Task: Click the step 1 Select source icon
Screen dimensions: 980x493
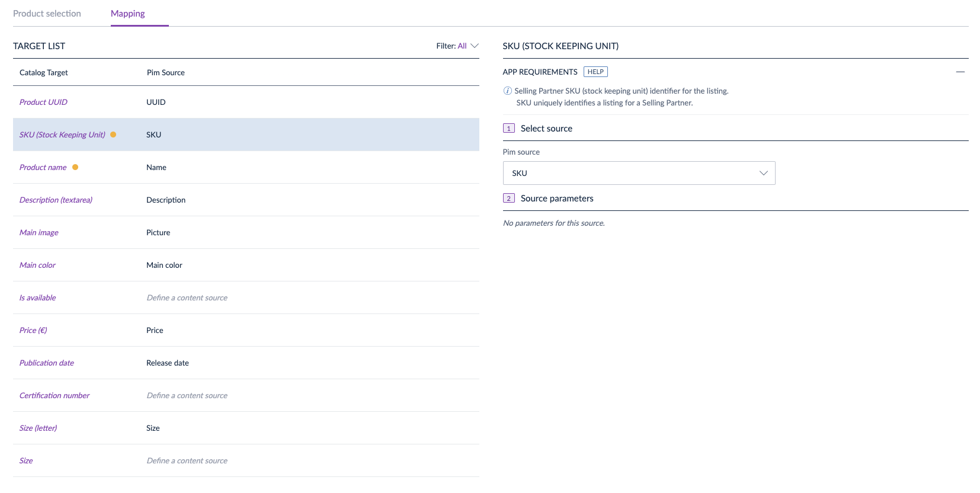Action: tap(508, 128)
